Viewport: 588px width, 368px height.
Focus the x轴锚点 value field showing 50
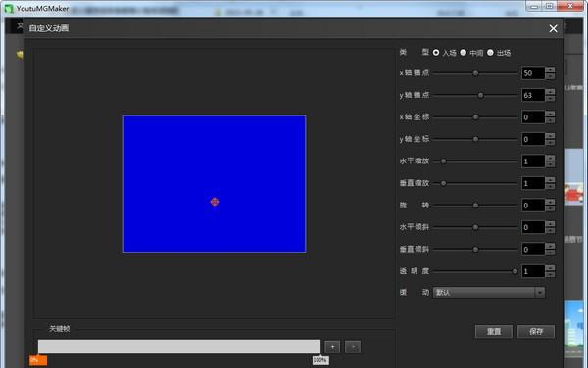(x=533, y=73)
